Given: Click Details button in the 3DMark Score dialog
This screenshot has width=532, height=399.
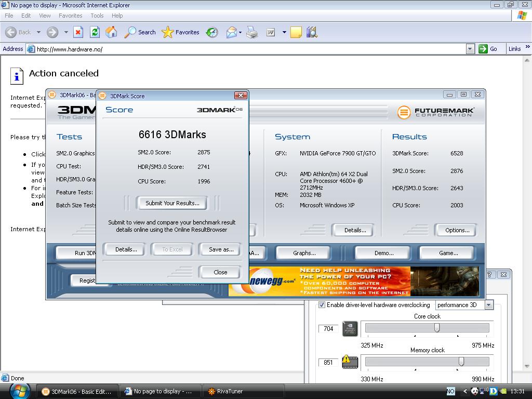Looking at the screenshot, I should (126, 249).
